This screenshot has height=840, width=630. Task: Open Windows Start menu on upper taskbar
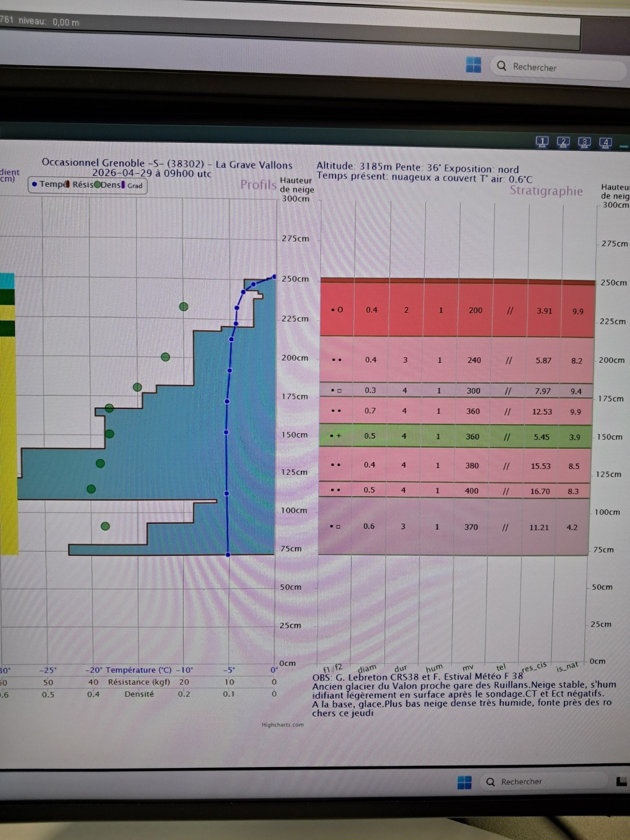[x=474, y=65]
